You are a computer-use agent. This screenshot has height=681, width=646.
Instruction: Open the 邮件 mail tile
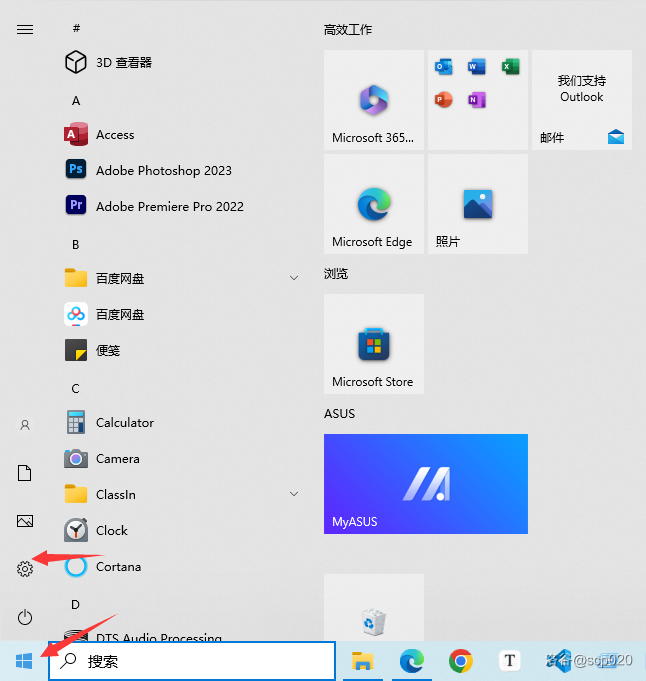(582, 100)
